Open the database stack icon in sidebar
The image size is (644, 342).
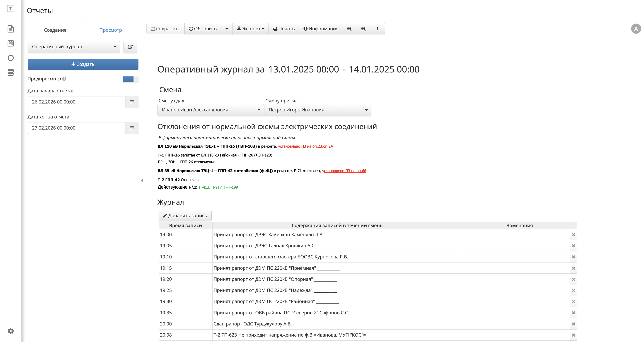point(10,72)
